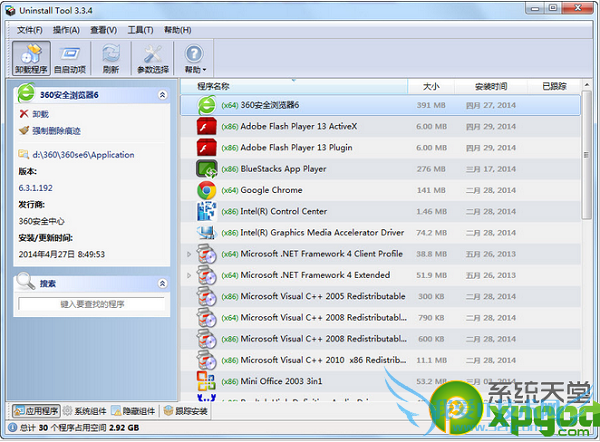Viewport: 600px width, 442px height.
Task: Open the Uninstaller (卸载程序) toolbar button
Action: (x=31, y=58)
